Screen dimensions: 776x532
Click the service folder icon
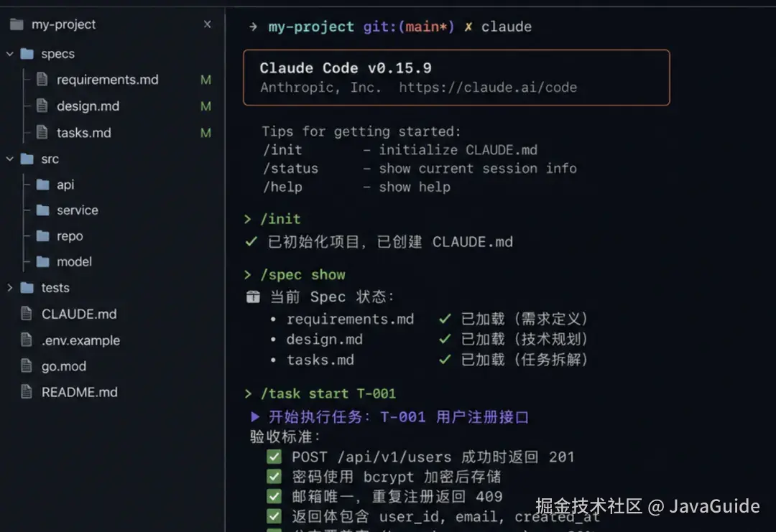click(x=43, y=210)
